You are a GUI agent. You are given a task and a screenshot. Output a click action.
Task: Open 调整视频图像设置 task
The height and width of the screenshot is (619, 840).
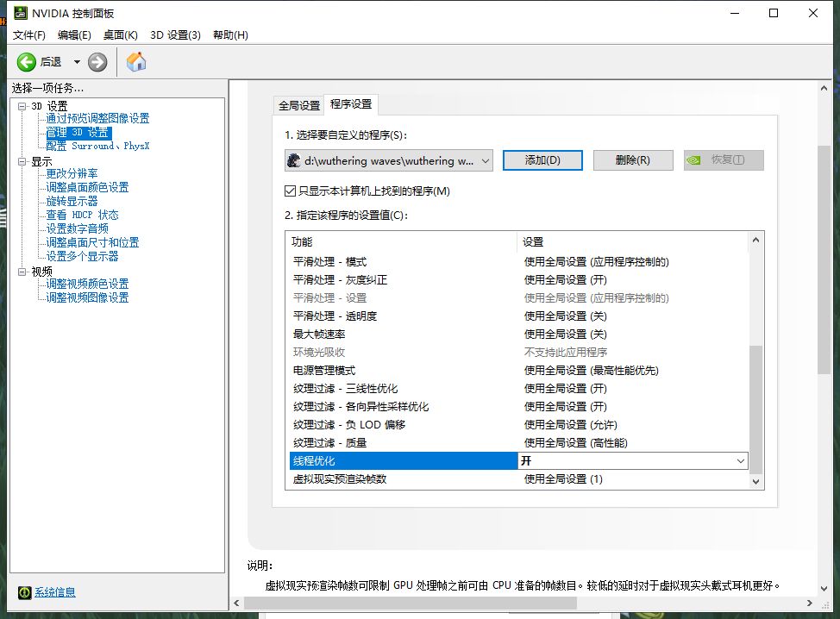click(87, 297)
